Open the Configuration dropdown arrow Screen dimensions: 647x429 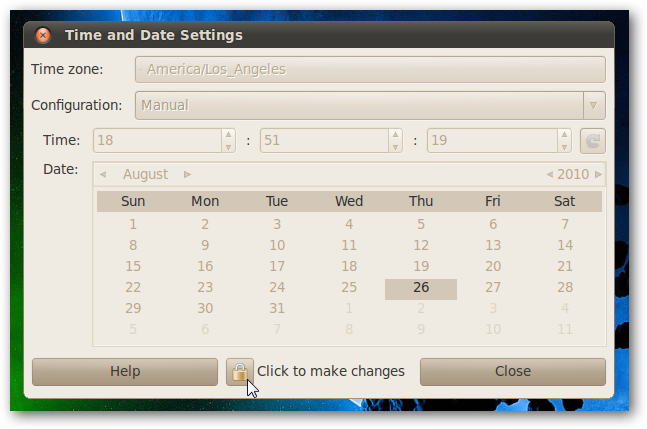coord(594,106)
